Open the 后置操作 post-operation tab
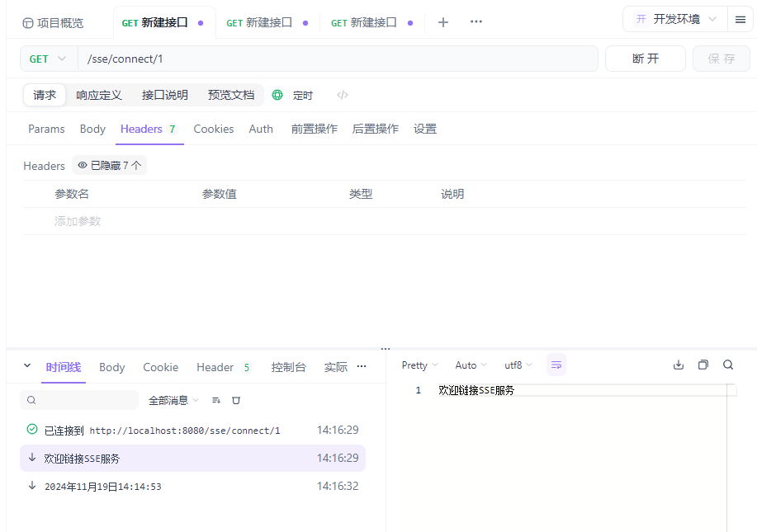This screenshot has width=757, height=532. click(x=376, y=129)
